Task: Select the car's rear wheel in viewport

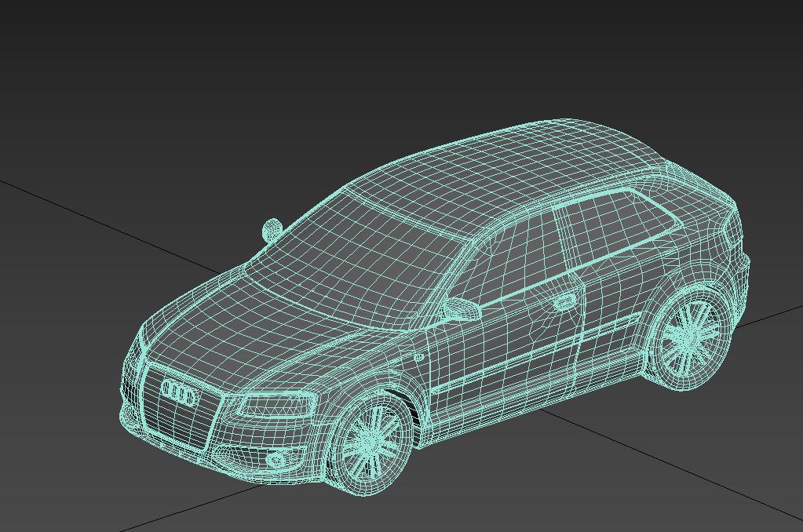Action: [689, 338]
